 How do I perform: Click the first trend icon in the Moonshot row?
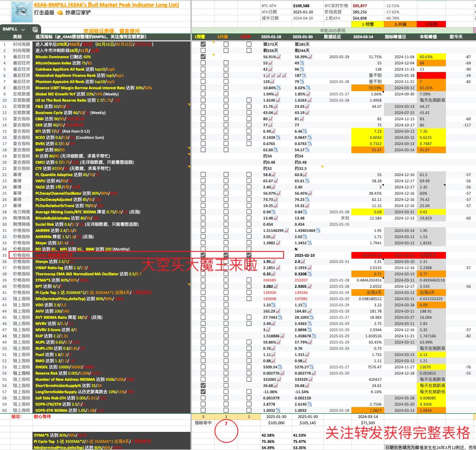click(x=267, y=75)
